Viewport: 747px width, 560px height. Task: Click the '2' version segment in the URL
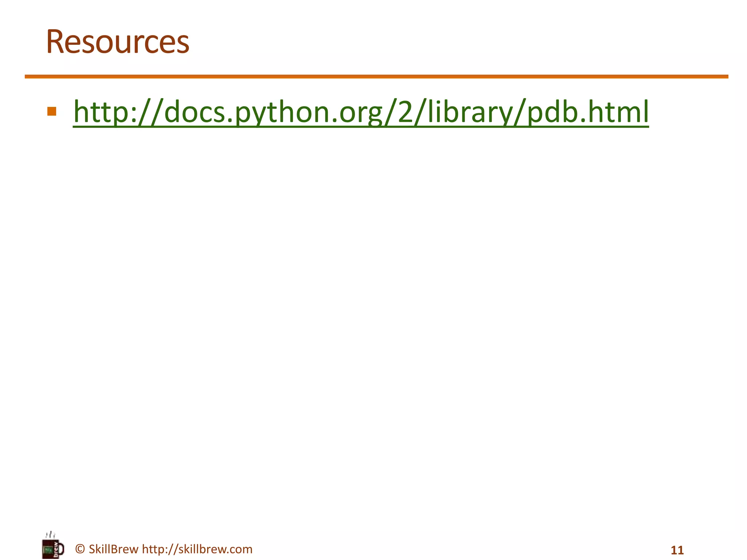tap(405, 112)
